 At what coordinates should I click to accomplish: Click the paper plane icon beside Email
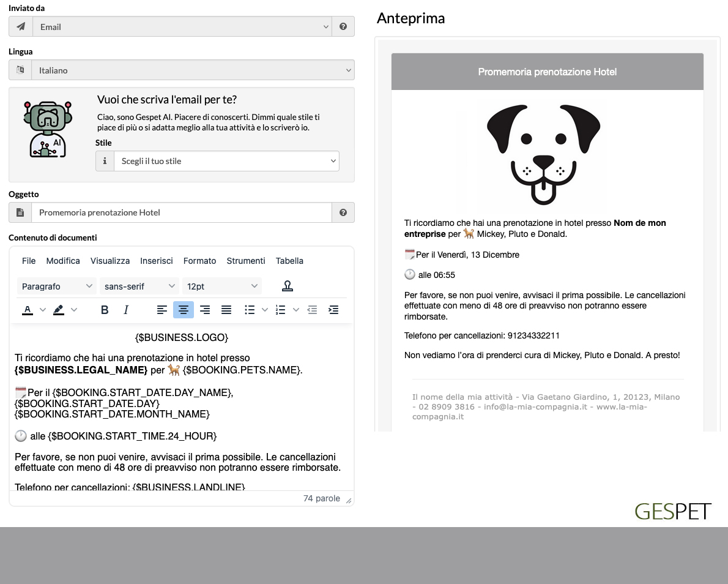[x=21, y=26]
